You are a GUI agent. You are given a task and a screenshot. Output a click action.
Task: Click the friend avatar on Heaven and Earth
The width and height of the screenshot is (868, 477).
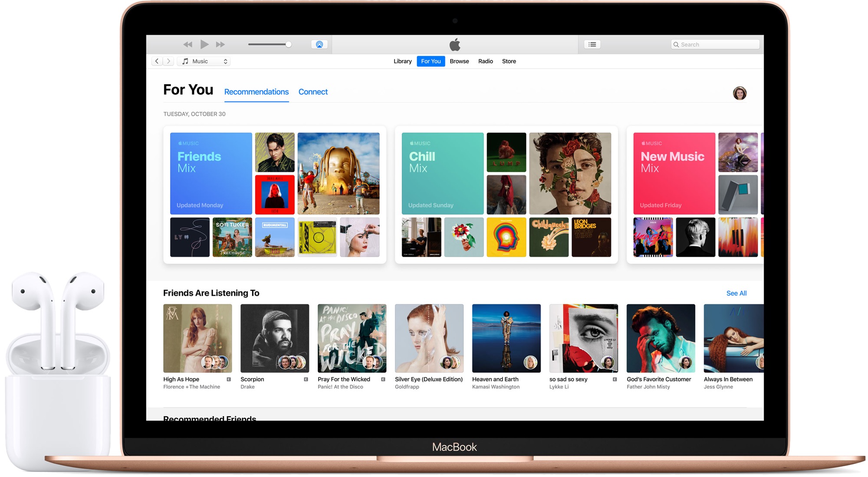pos(530,362)
